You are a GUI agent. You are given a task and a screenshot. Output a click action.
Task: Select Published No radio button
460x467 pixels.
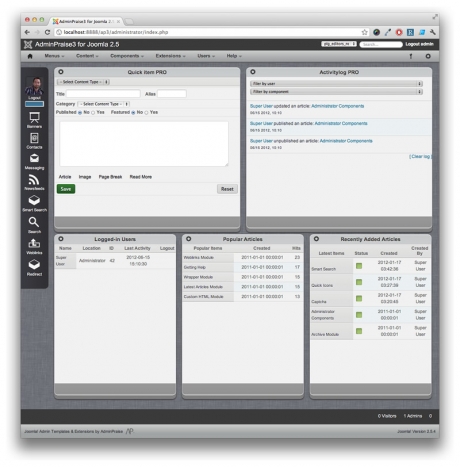(x=80, y=113)
